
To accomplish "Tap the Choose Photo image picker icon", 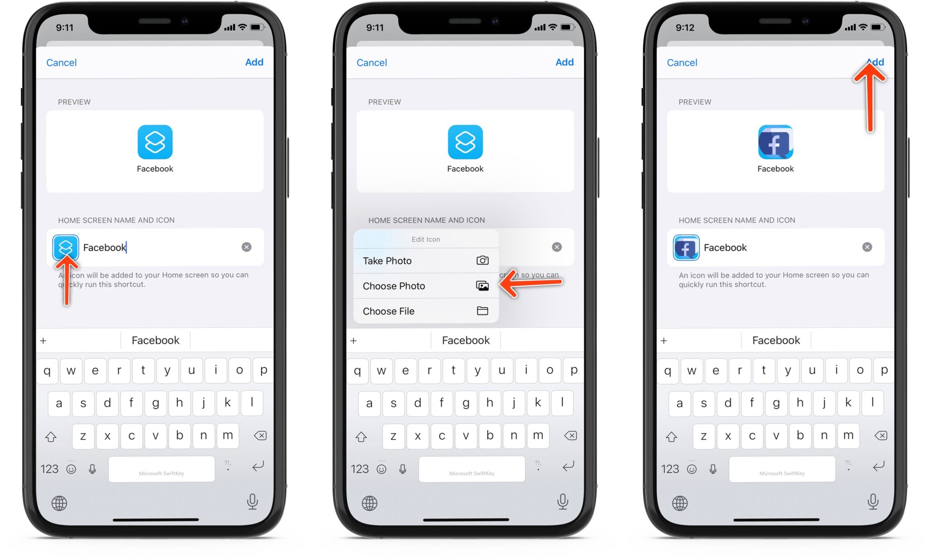I will [x=482, y=286].
